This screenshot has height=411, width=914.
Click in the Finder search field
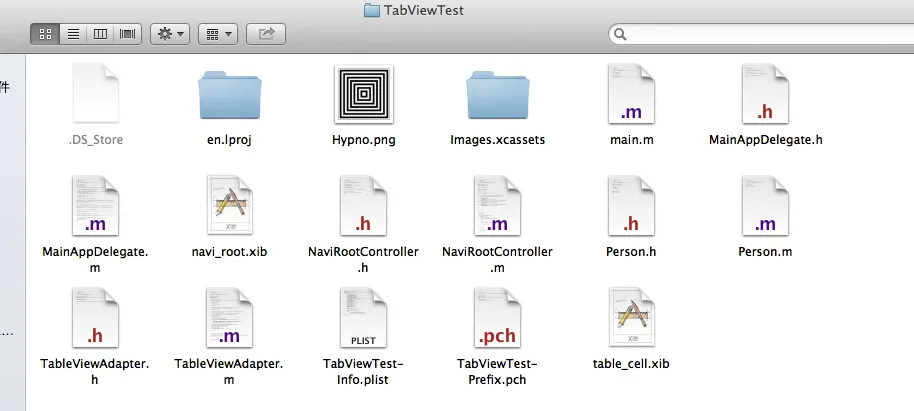pyautogui.click(x=760, y=34)
